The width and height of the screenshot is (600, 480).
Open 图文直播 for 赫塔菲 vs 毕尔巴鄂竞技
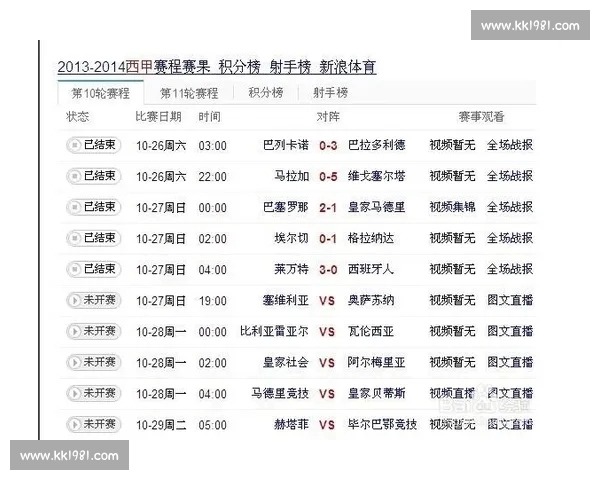pos(510,424)
